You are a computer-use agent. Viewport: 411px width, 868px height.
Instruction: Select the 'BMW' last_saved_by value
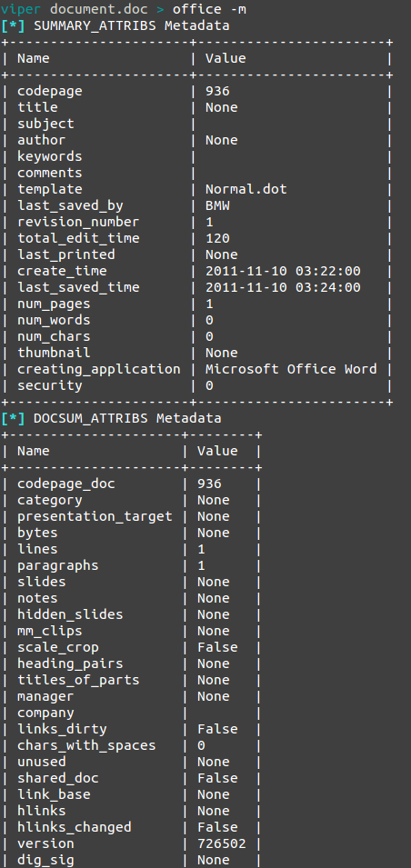coord(217,206)
